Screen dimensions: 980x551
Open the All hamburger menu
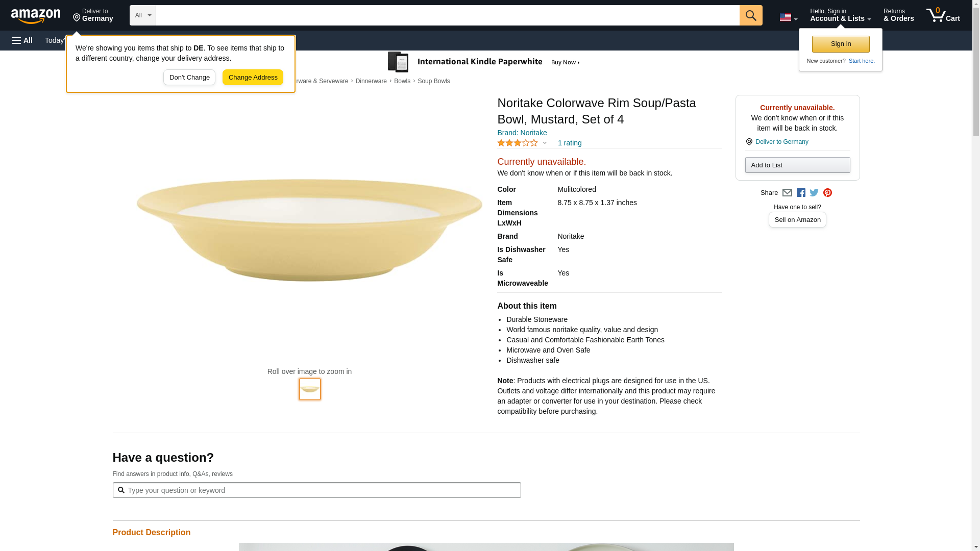click(22, 40)
